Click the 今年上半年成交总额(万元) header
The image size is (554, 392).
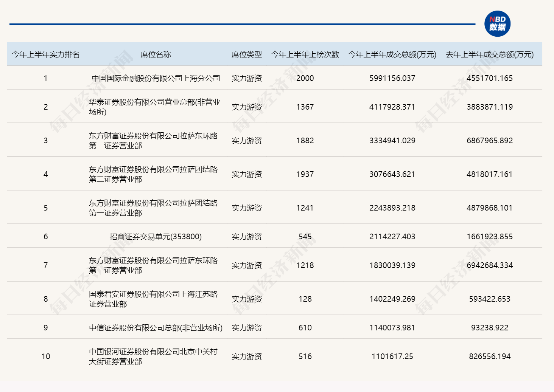point(392,54)
